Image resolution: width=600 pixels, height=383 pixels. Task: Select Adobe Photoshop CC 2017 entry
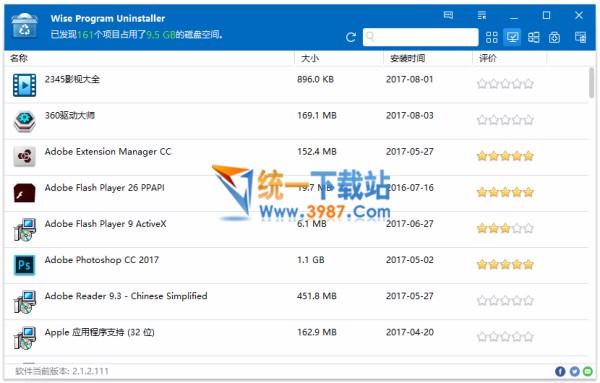tap(102, 260)
